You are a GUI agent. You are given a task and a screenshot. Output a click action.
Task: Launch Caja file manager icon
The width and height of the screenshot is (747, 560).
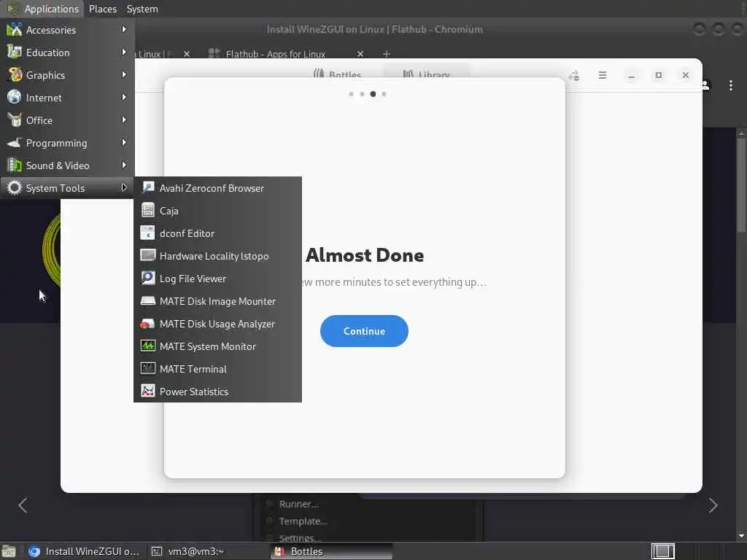[x=147, y=210]
